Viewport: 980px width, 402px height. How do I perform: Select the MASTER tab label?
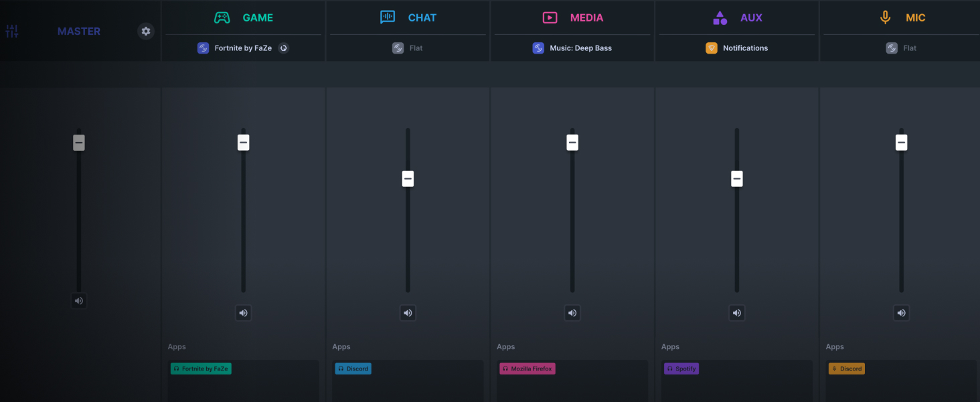(78, 31)
